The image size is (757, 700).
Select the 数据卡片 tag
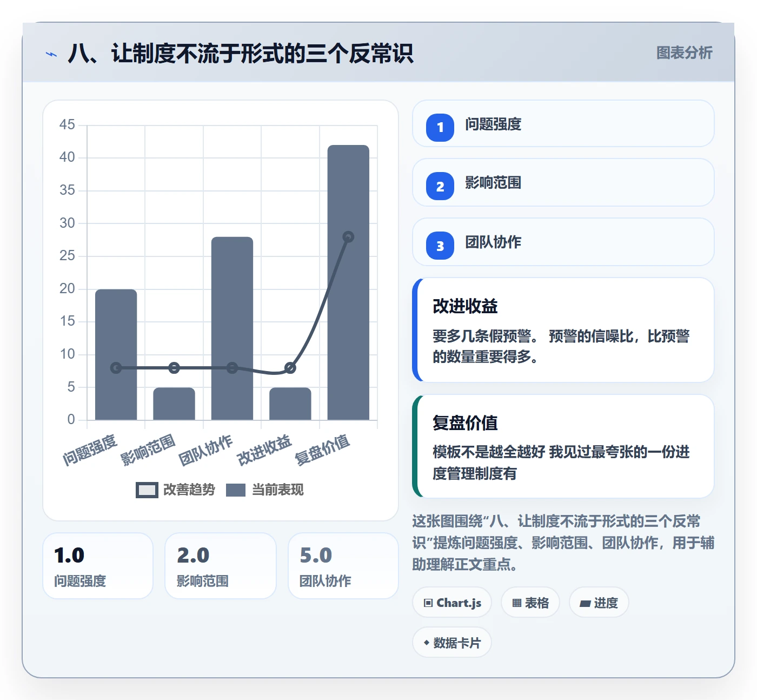click(452, 643)
